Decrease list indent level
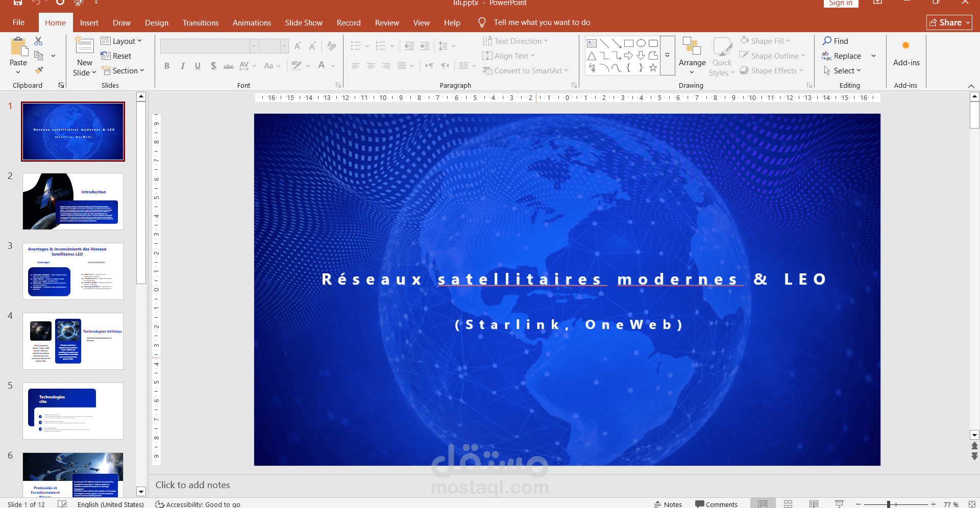 409,46
